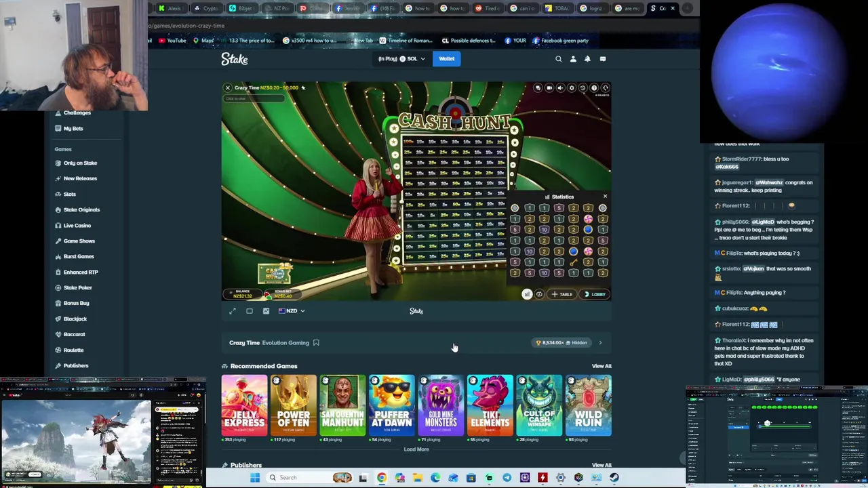This screenshot has width=868, height=488.
Task: Open Chrome in the Windows taskbar
Action: point(382,478)
